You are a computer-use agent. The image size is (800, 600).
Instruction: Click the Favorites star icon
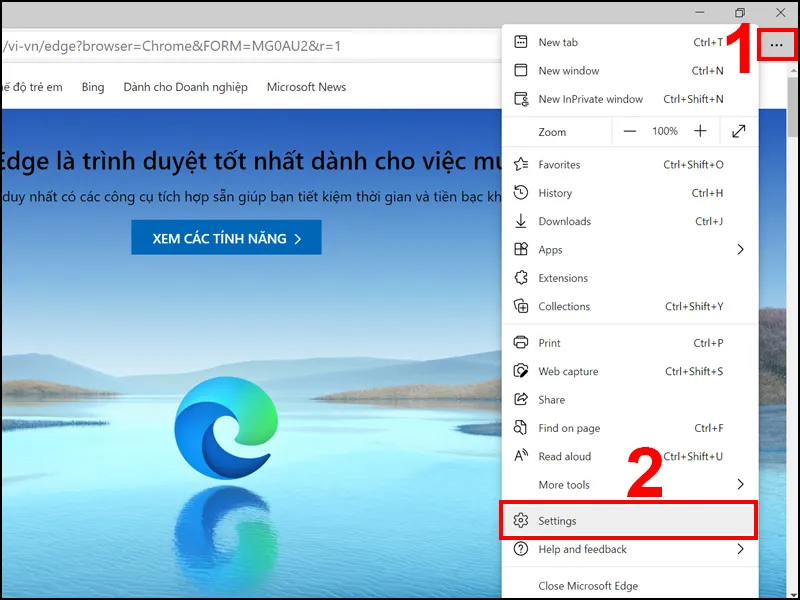[520, 164]
